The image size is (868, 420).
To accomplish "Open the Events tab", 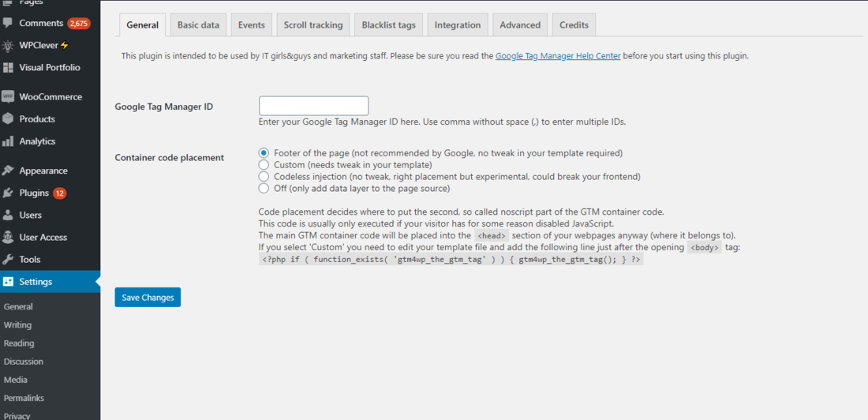I will coord(251,25).
